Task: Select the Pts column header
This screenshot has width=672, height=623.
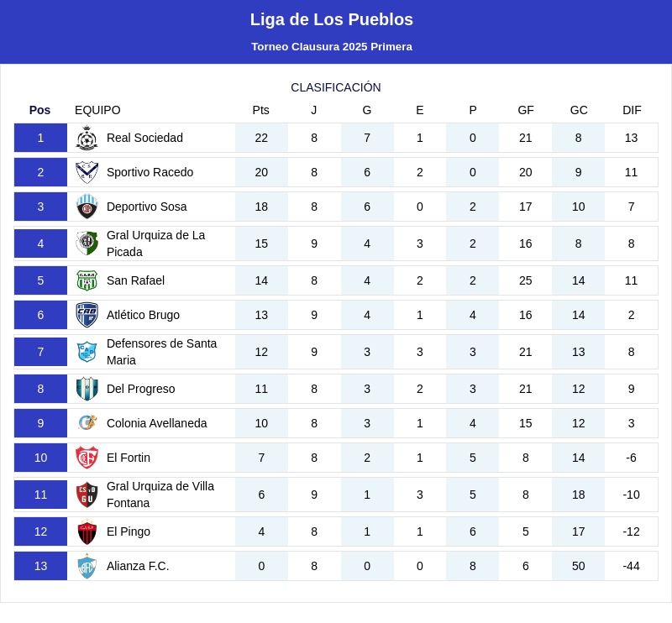Action: point(261,110)
